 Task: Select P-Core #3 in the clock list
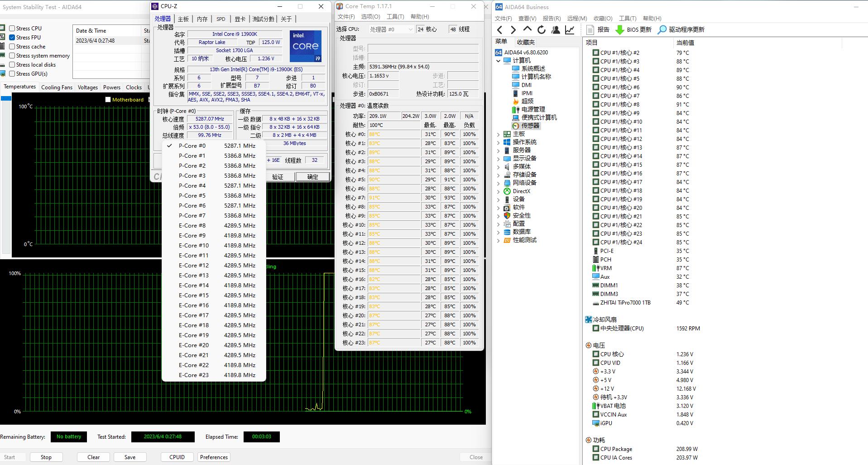click(x=192, y=176)
